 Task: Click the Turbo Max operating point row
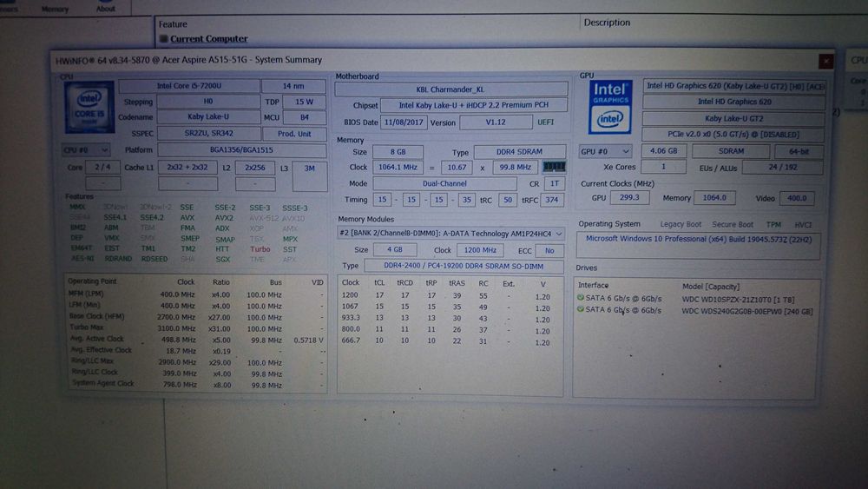196,328
